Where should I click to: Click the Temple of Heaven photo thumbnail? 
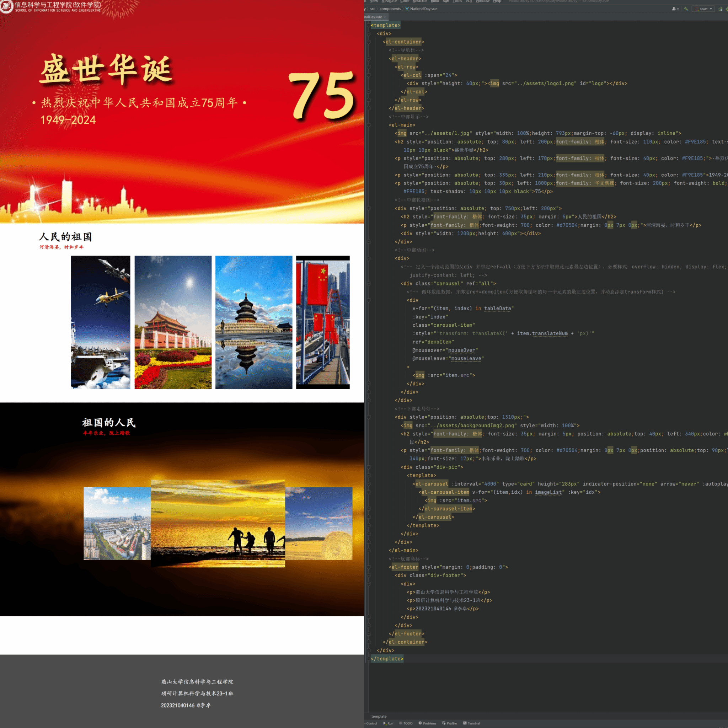point(253,322)
